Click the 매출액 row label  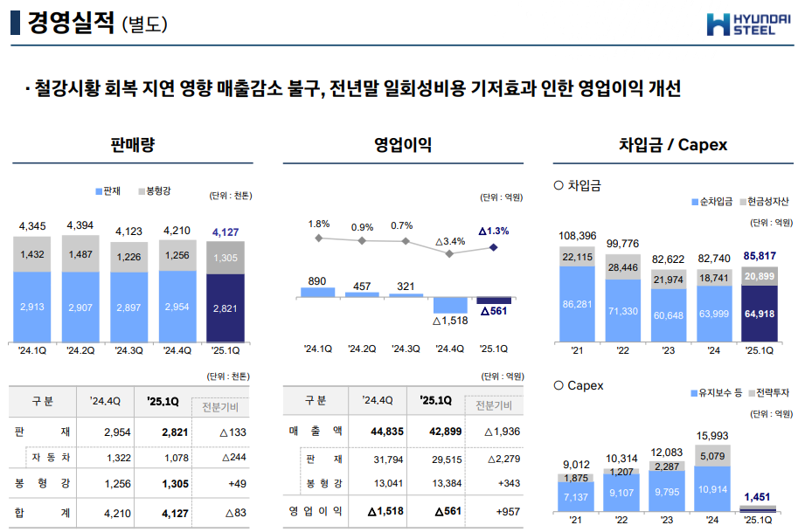316,431
